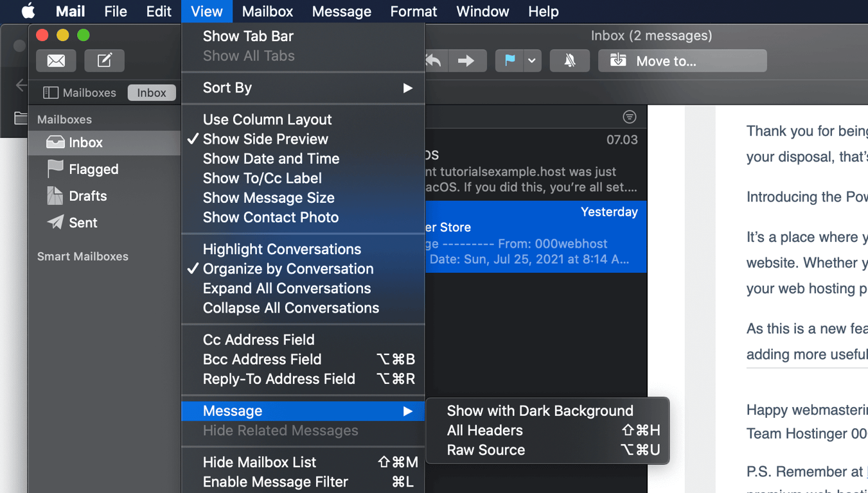Mute the conversation with the bell icon

(x=569, y=60)
